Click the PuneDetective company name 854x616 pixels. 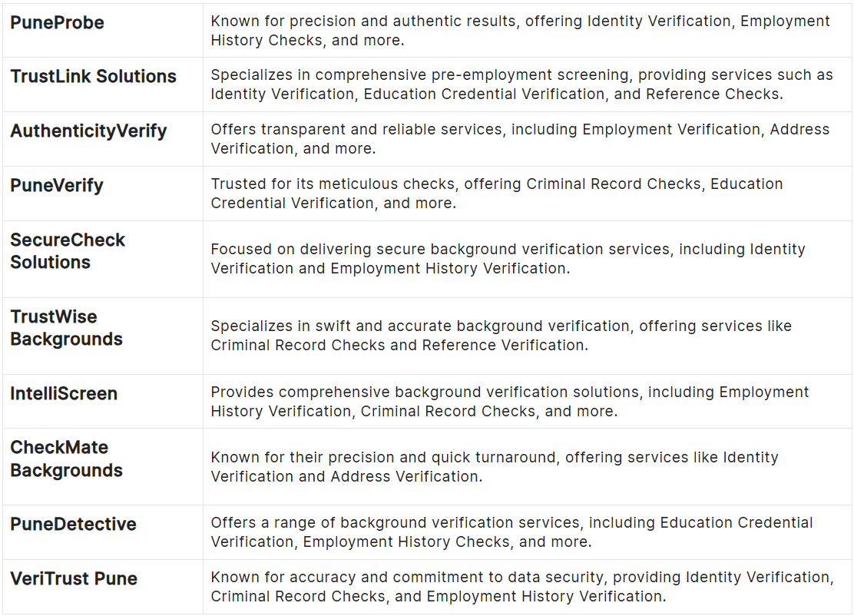[x=73, y=525]
